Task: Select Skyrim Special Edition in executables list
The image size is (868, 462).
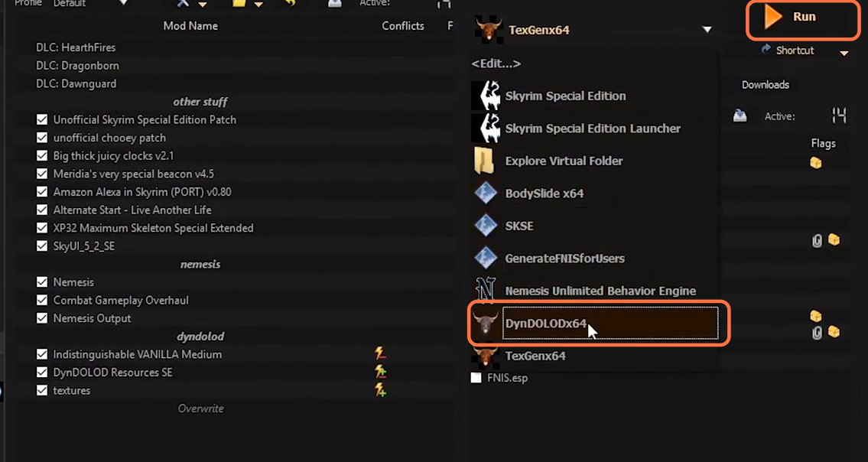Action: point(565,96)
